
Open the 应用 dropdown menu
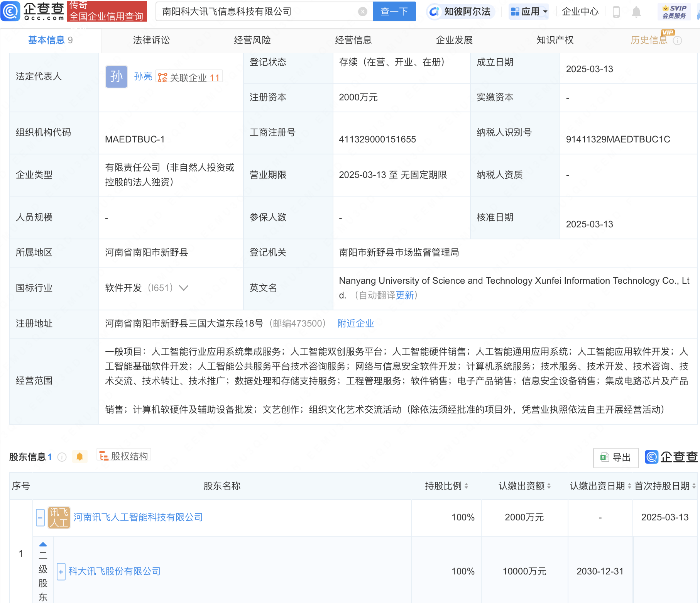(529, 12)
